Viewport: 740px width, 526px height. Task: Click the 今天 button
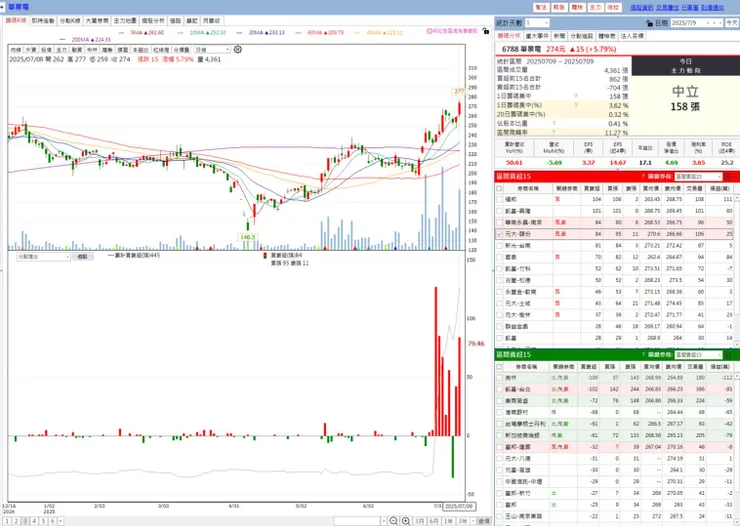(x=732, y=23)
